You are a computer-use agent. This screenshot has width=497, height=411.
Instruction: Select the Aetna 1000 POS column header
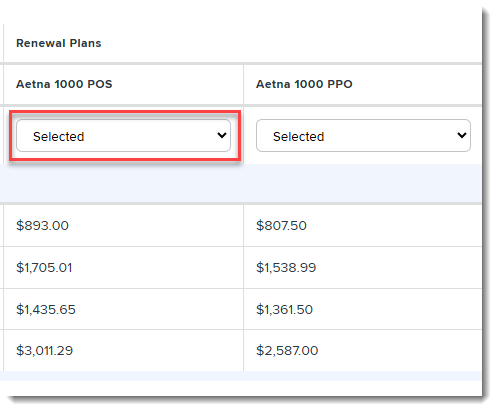[64, 84]
